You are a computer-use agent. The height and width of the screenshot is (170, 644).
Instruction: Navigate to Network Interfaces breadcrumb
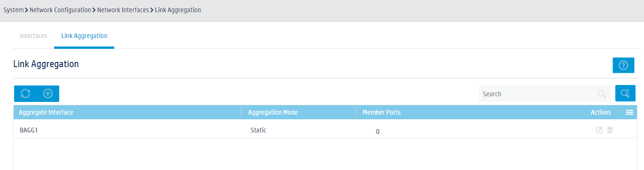tap(123, 10)
